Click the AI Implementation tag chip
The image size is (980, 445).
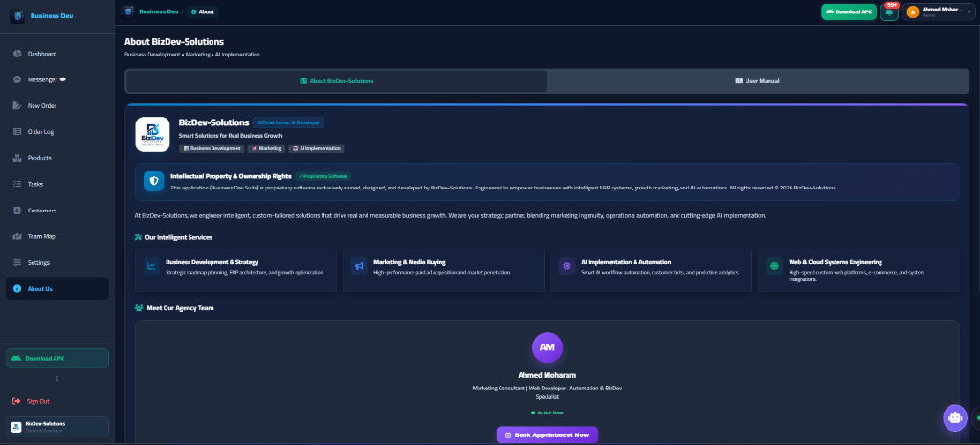(x=316, y=148)
